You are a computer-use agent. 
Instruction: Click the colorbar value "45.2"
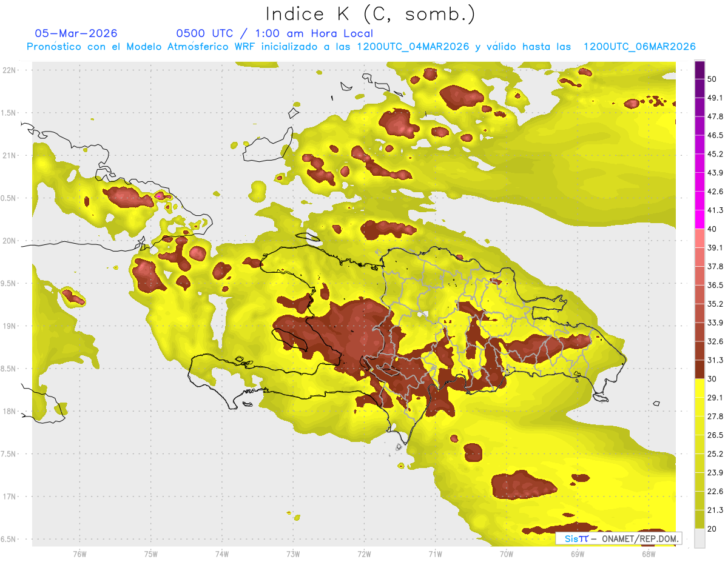715,154
